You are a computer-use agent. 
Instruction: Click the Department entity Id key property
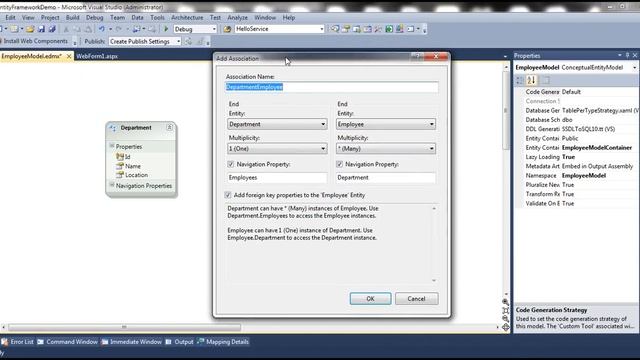click(127, 157)
